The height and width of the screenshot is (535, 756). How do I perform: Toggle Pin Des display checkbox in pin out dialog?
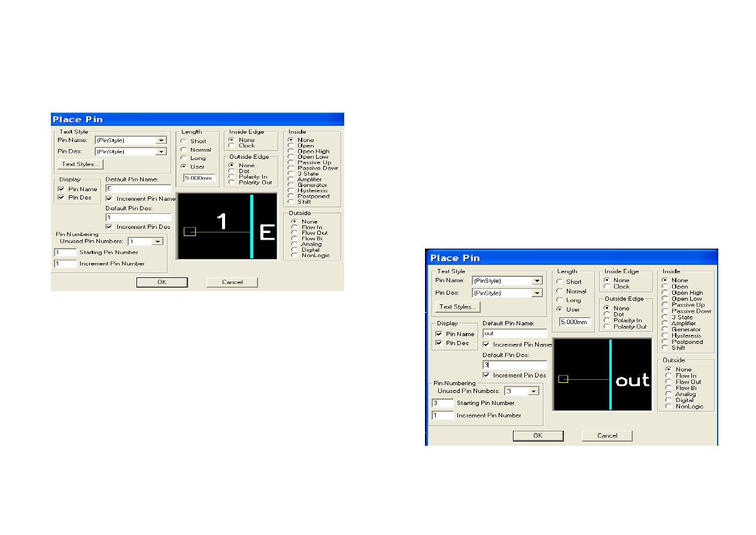tap(439, 343)
